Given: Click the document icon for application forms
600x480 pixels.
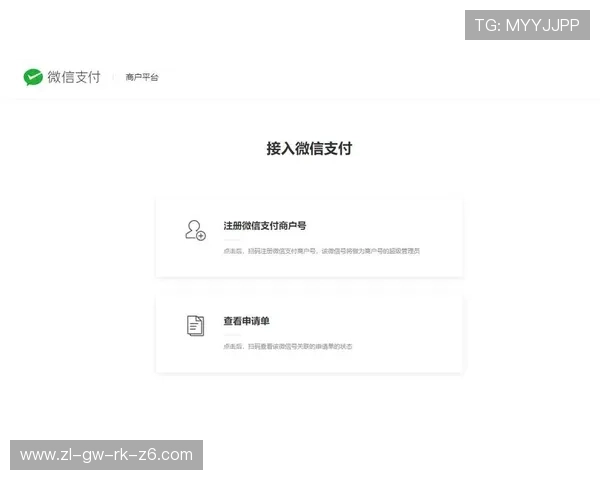Looking at the screenshot, I should (x=196, y=326).
